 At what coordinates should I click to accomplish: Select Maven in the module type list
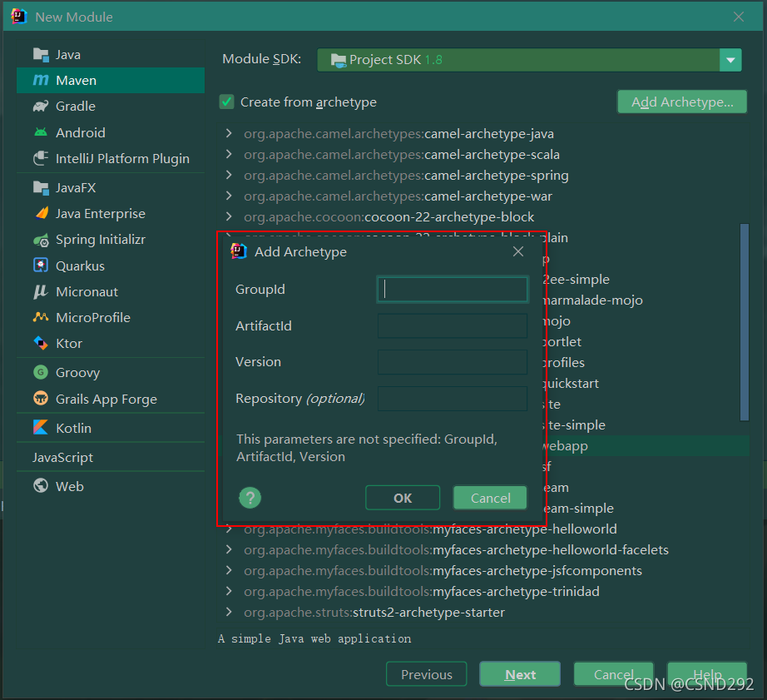coord(111,80)
